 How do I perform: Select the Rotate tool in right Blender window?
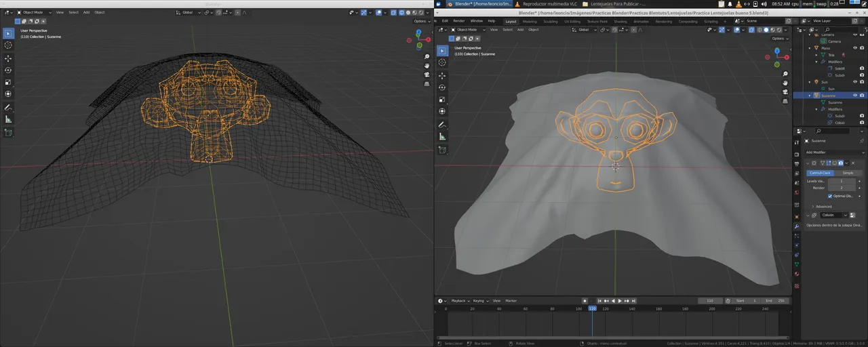point(442,87)
